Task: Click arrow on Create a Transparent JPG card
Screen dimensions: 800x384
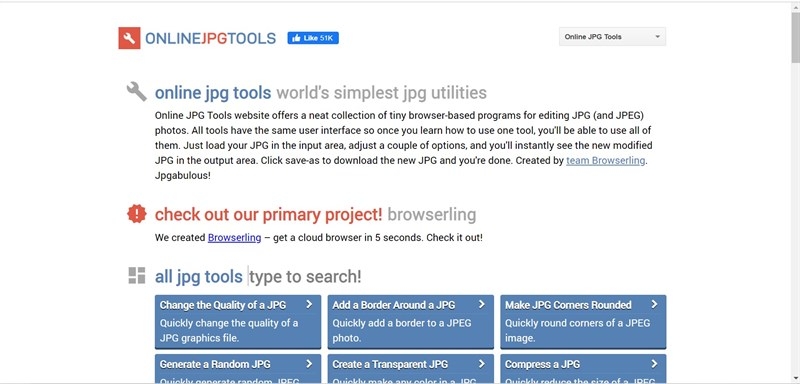Action: click(x=482, y=364)
